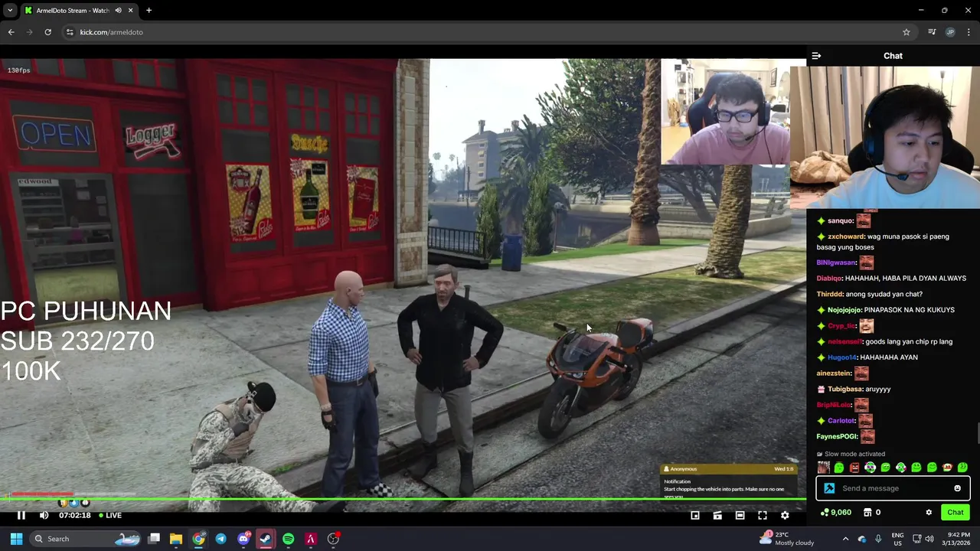Click the taskbar Search box
The width and height of the screenshot is (980, 551).
click(86, 539)
